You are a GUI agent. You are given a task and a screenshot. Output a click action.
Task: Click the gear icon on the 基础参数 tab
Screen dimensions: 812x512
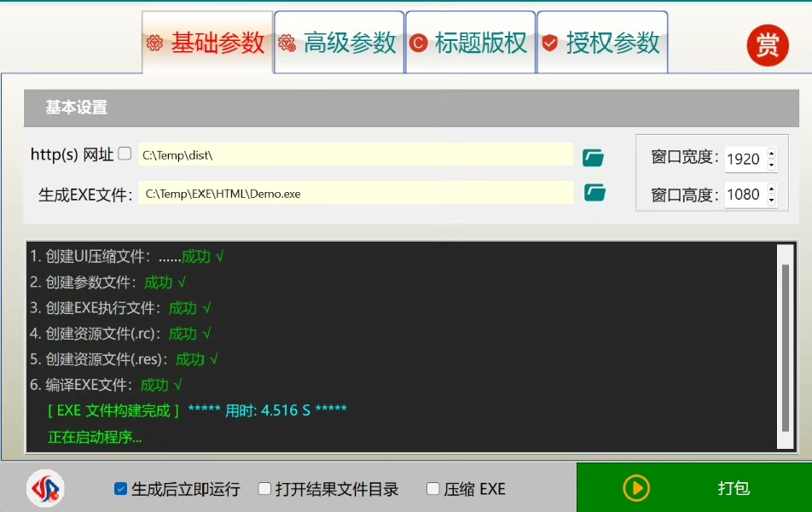pyautogui.click(x=154, y=43)
